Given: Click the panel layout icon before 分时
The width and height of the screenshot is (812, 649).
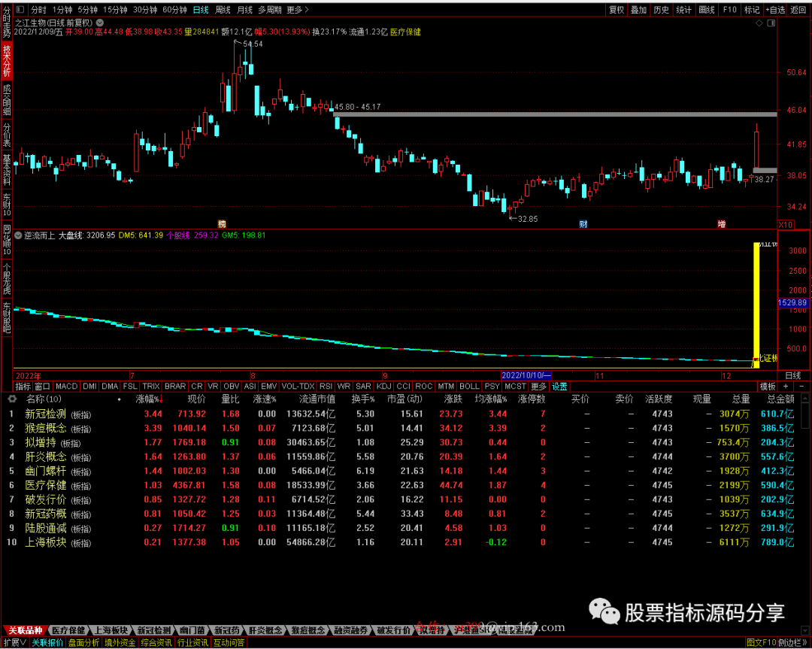Looking at the screenshot, I should (x=20, y=10).
